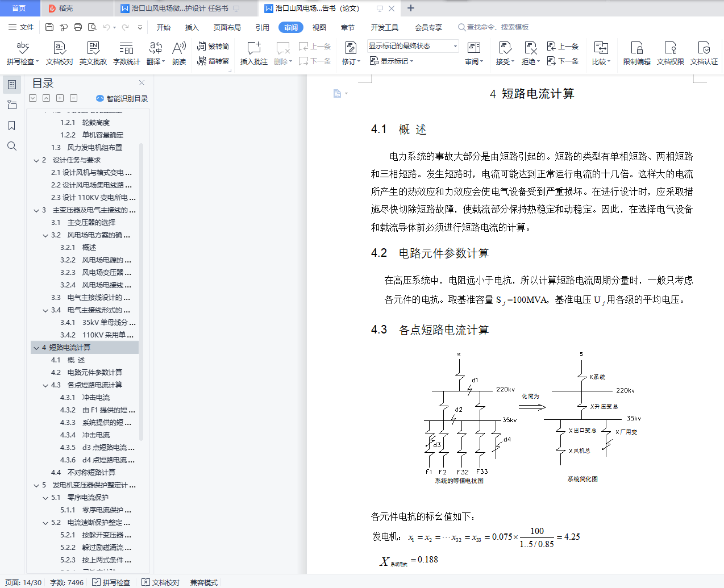Click the undo arrow icon
Viewport: 724px width, 588px height.
pyautogui.click(x=107, y=27)
